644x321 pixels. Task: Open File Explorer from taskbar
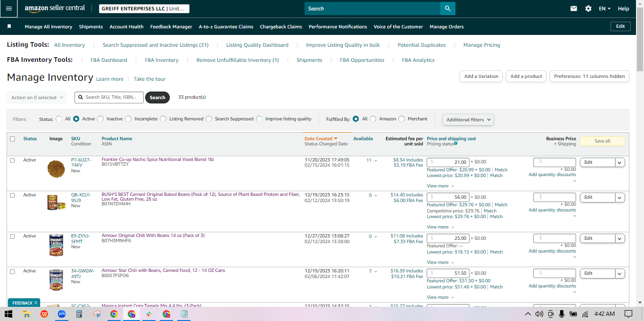coord(26,314)
